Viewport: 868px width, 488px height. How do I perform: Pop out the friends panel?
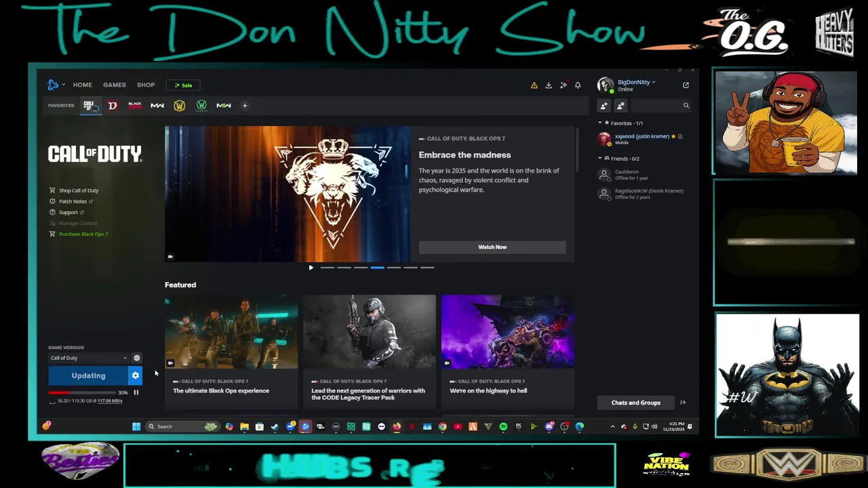(x=686, y=85)
